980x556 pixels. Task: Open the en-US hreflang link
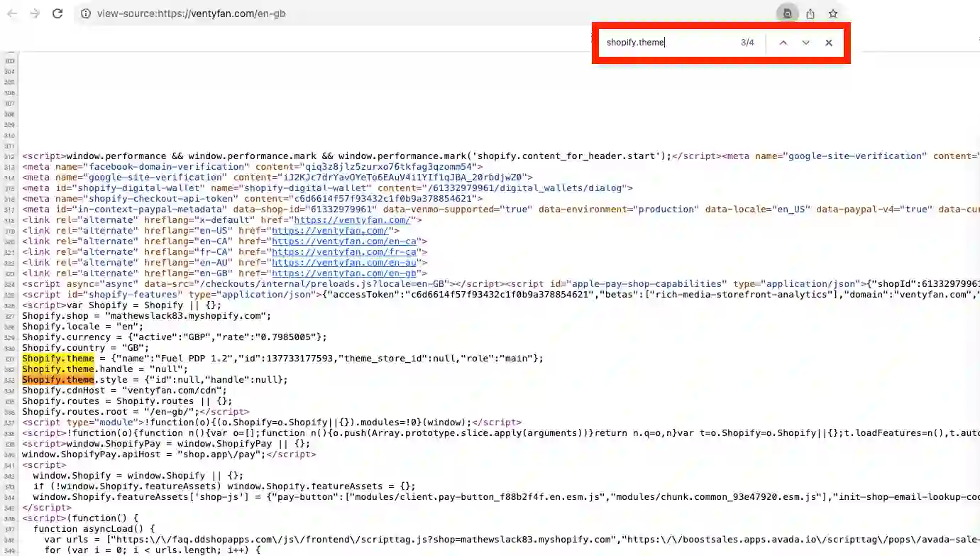pos(329,231)
